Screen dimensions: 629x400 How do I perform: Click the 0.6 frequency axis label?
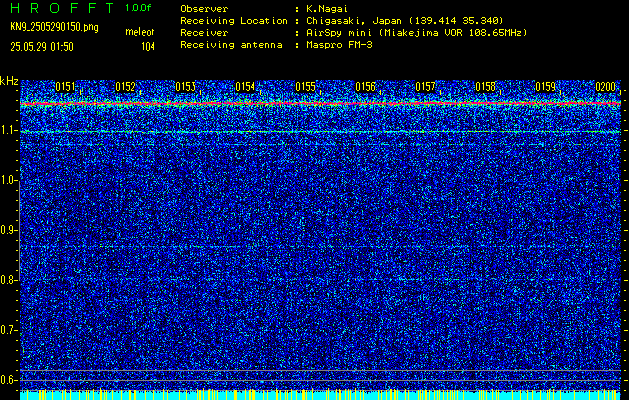[x=8, y=380]
